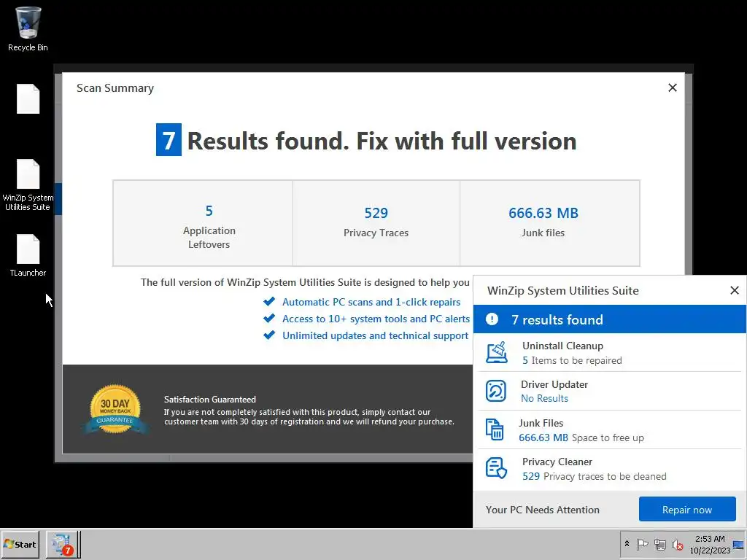Select WinZip System Utilities Suite desktop shortcut
Screen dimensions: 747x560
point(28,185)
